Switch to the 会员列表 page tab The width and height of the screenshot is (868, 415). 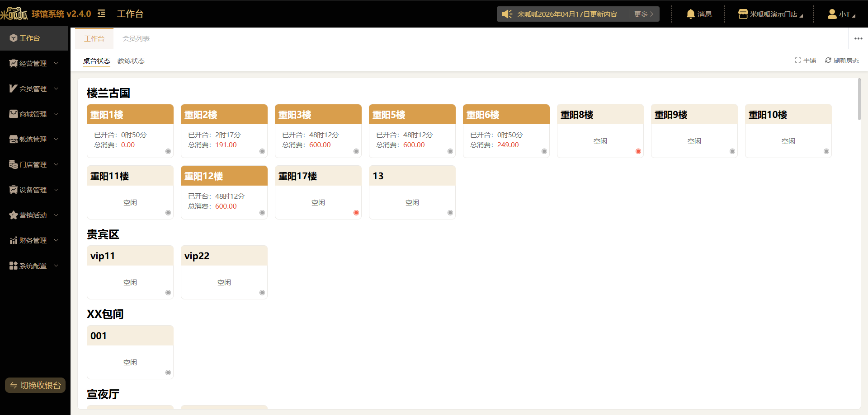(136, 38)
